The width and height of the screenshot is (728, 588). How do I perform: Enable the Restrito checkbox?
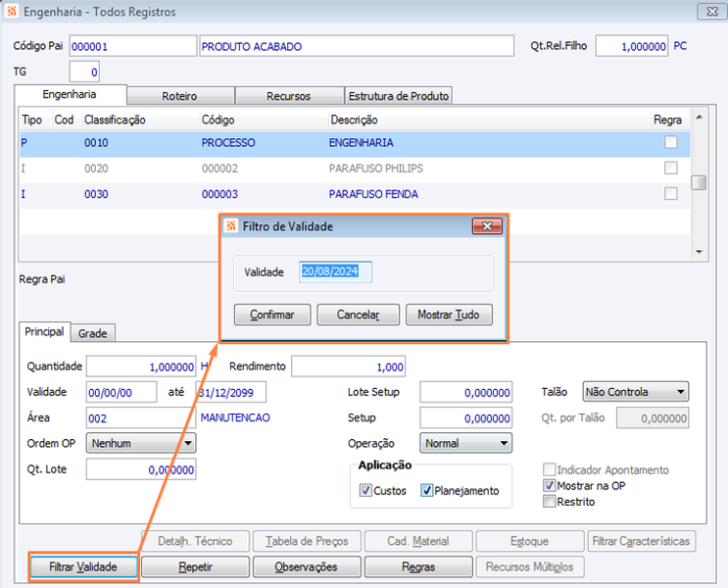[x=550, y=502]
